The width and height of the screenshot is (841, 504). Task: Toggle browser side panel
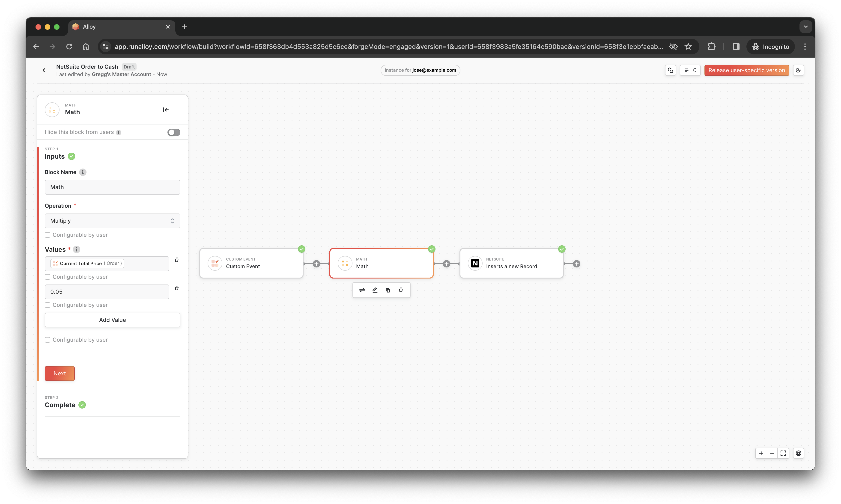click(736, 47)
